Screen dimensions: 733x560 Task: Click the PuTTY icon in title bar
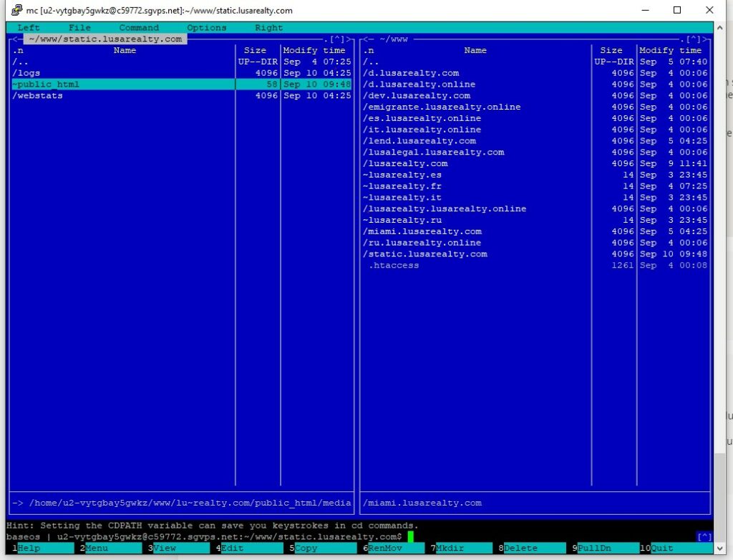[x=17, y=10]
